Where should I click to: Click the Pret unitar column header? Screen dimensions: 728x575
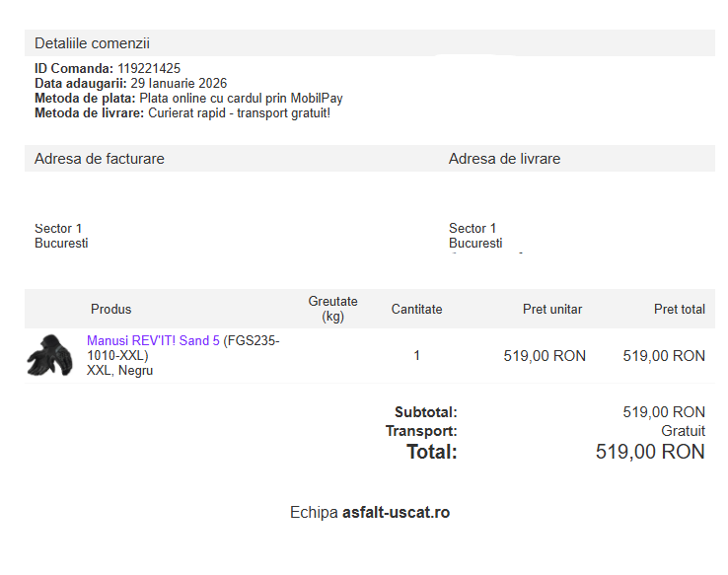551,309
